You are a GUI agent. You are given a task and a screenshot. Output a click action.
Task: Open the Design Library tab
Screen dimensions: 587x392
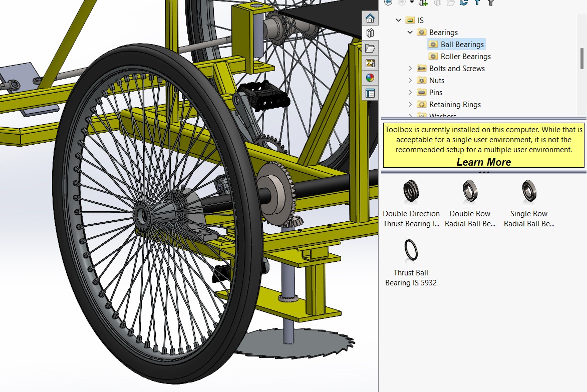pyautogui.click(x=370, y=33)
